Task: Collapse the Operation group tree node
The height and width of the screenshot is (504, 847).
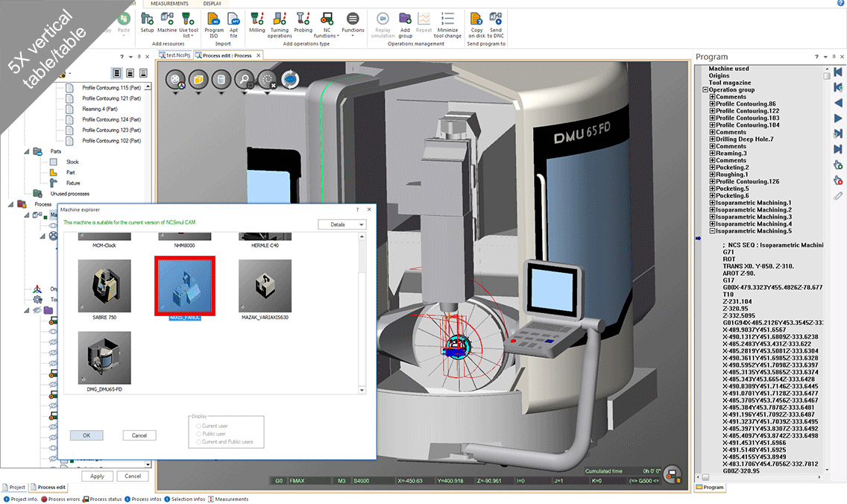Action: (705, 89)
